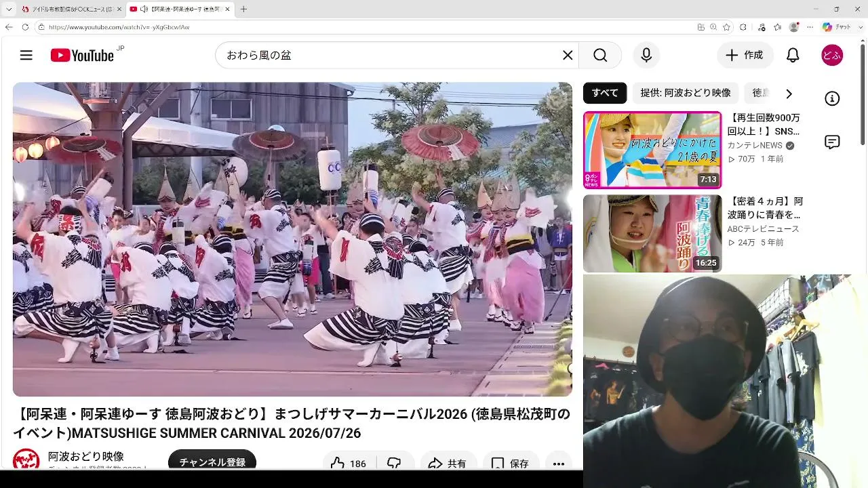
Task: Open a new browser tab
Action: [243, 9]
